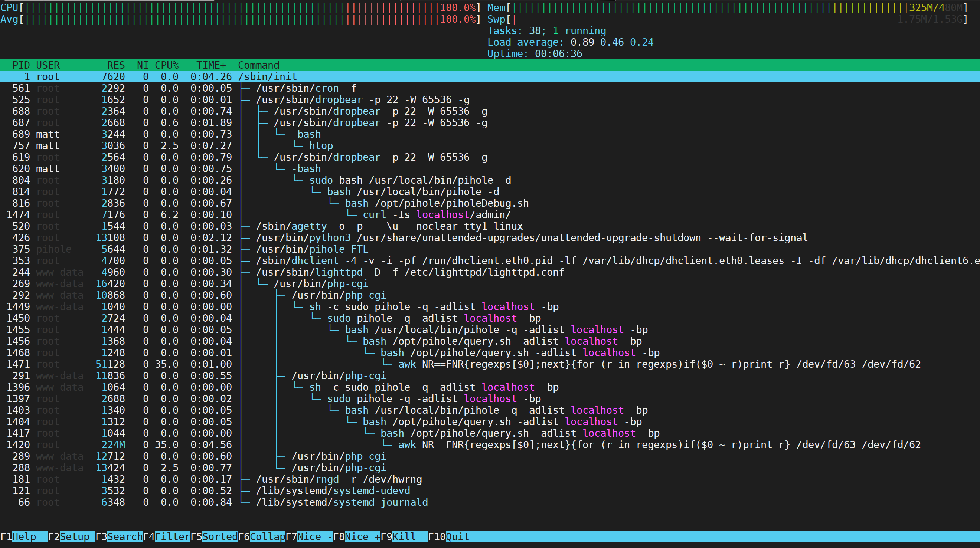Select the sudo bash pihole -d row
This screenshot has height=548, width=980.
tap(490, 180)
